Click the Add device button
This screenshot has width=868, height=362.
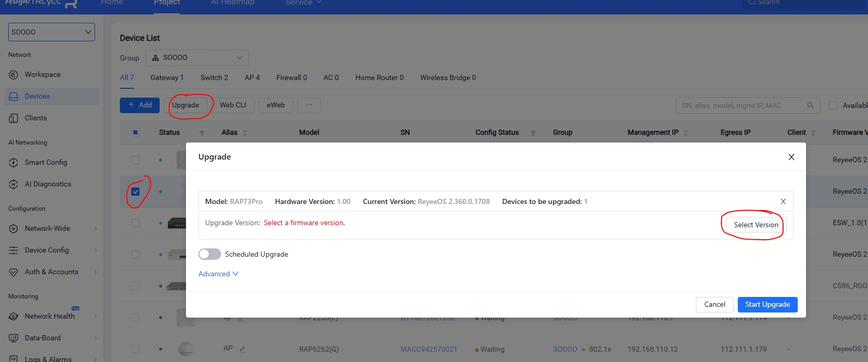(139, 105)
